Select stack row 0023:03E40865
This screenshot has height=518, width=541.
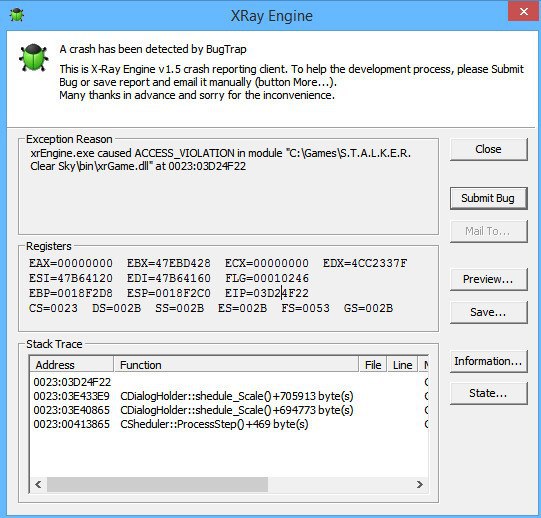229,410
